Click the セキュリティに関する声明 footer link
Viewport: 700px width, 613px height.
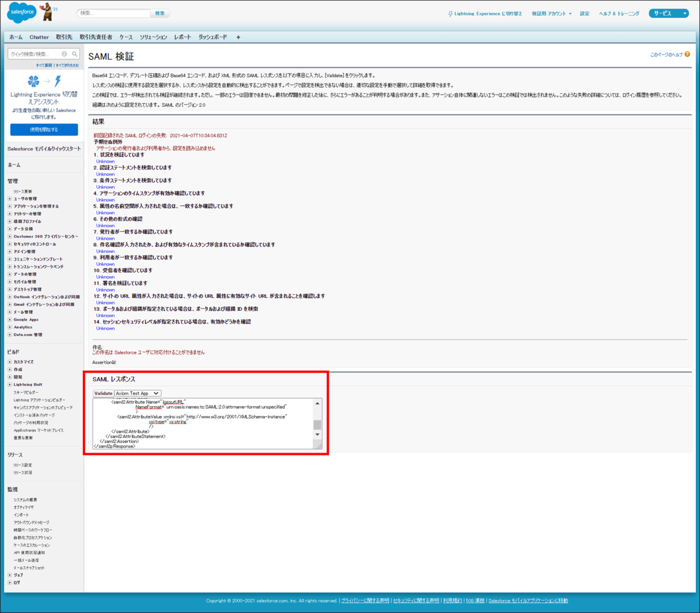[x=416, y=601]
